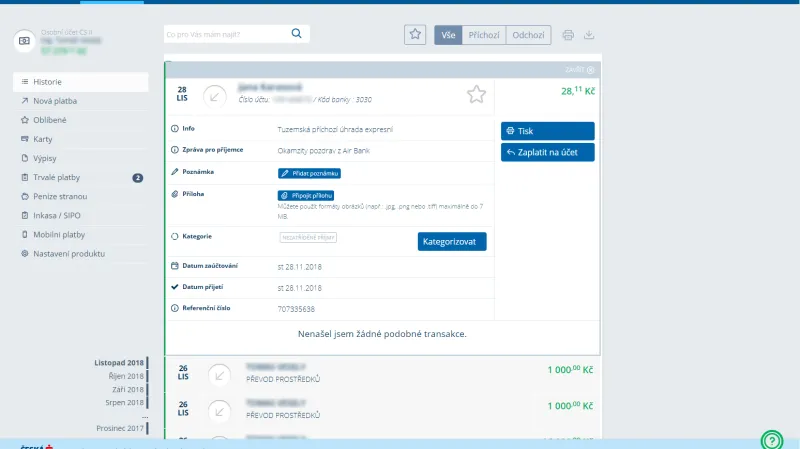
Task: Click the 1 000 Kč amount of the first 26 LIS row
Action: click(570, 369)
